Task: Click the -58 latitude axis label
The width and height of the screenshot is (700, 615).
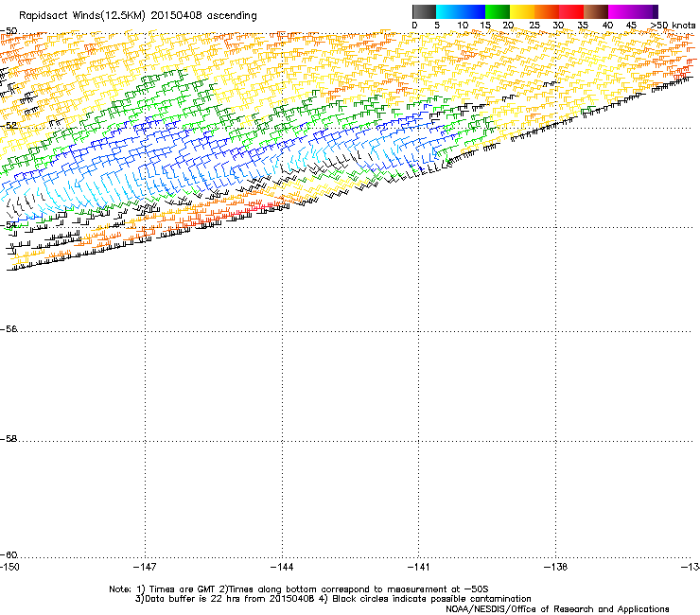Action: 9,439
